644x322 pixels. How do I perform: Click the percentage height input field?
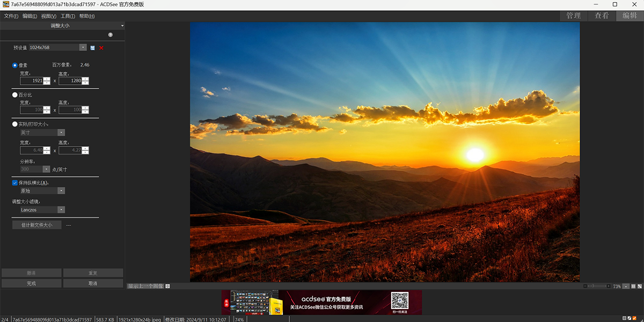tap(70, 109)
